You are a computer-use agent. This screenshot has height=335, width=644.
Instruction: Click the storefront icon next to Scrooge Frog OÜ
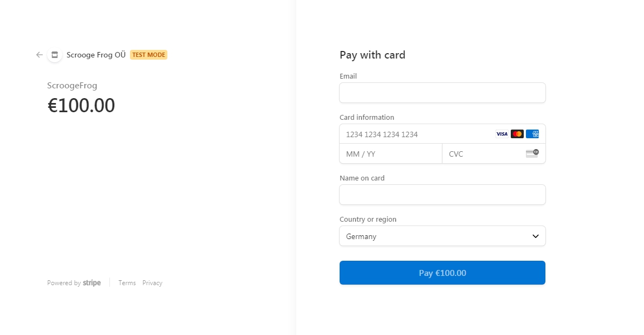pos(55,55)
